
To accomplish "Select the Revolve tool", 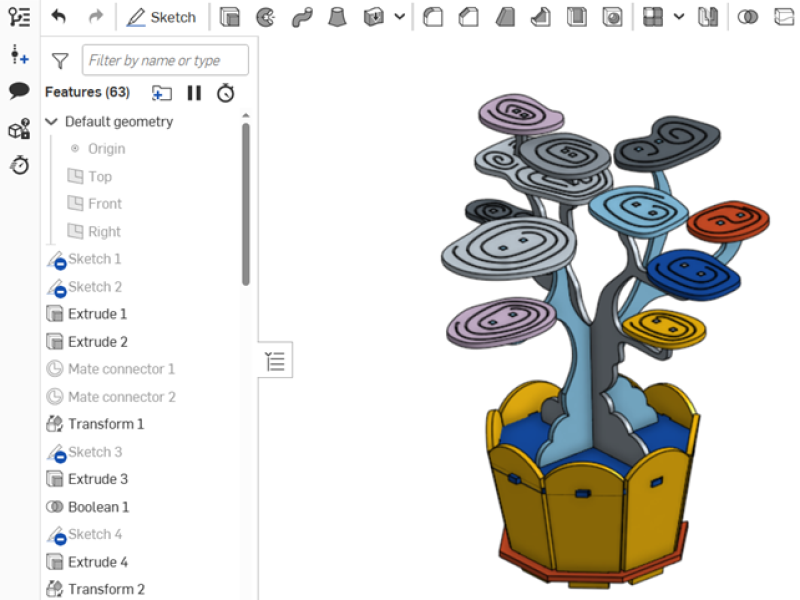I will point(265,17).
